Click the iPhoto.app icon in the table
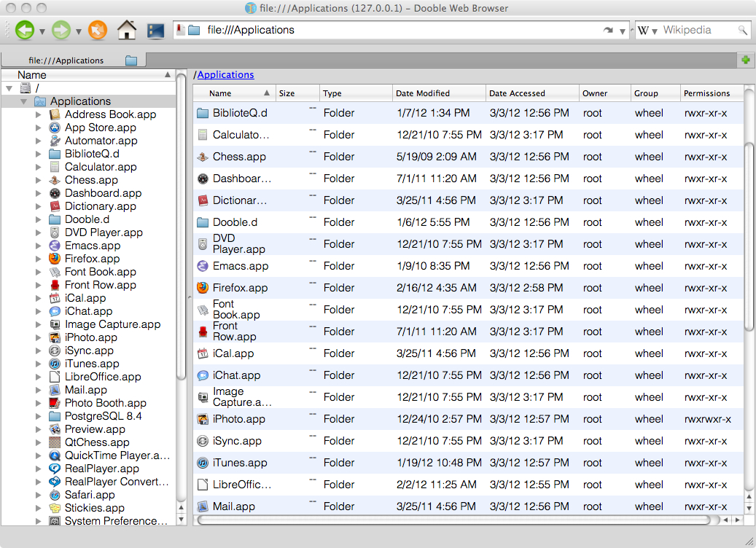 [203, 419]
